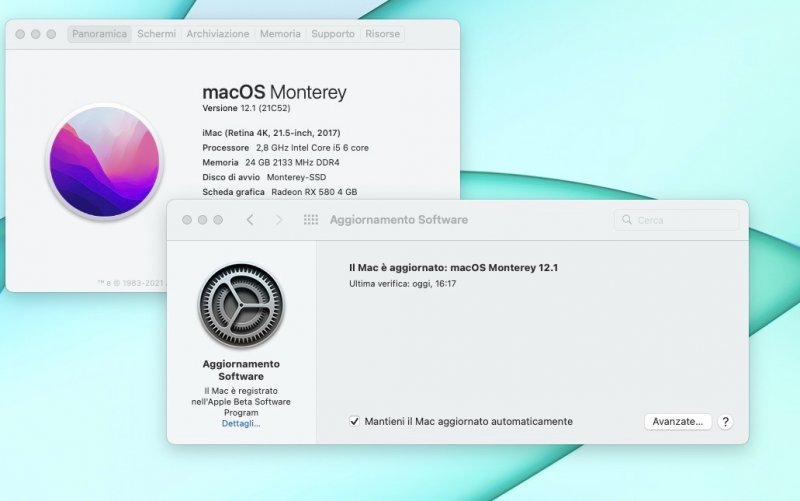
Task: Close the Aggiornamento Software window
Action: pyautogui.click(x=187, y=220)
